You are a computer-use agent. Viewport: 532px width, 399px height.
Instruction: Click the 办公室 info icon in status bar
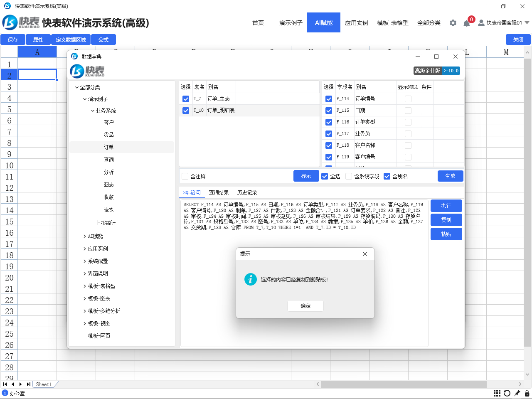pos(5,393)
